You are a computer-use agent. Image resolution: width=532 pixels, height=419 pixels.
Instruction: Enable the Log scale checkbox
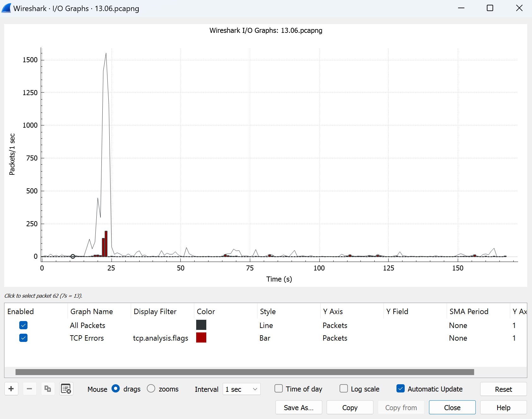[x=344, y=388]
